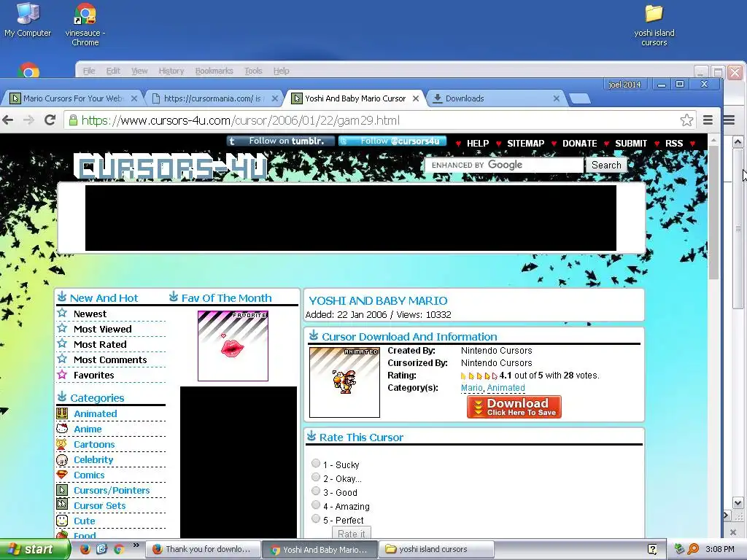Click Anime category Hello Kitty icon
747x560 pixels.
[62, 429]
